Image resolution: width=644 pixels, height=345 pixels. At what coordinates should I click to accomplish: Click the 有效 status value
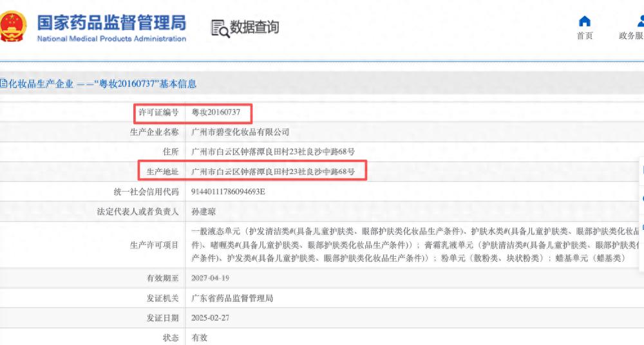pyautogui.click(x=200, y=337)
